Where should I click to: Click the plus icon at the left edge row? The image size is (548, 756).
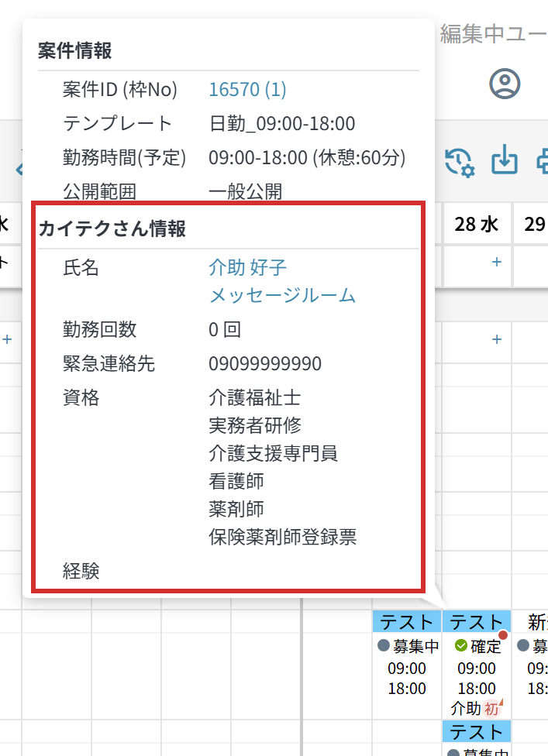(7, 339)
